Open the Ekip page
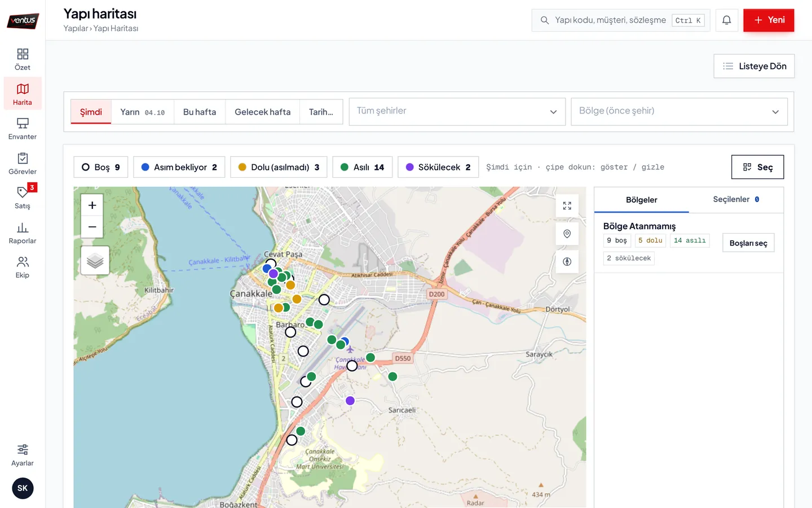 pyautogui.click(x=23, y=268)
